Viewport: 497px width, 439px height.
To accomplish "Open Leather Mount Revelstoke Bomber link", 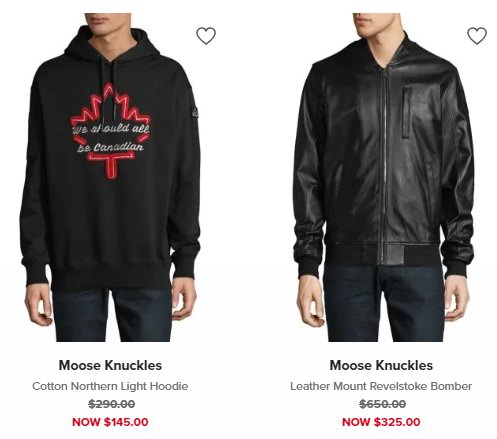I will pos(381,386).
